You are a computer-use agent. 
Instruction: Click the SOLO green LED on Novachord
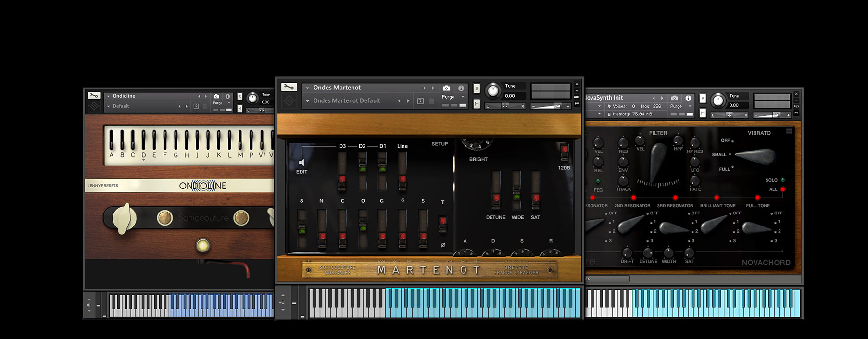[x=783, y=180]
